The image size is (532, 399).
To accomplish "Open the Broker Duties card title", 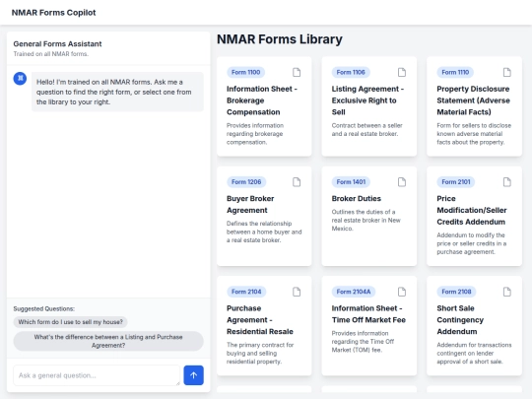I will pos(357,198).
